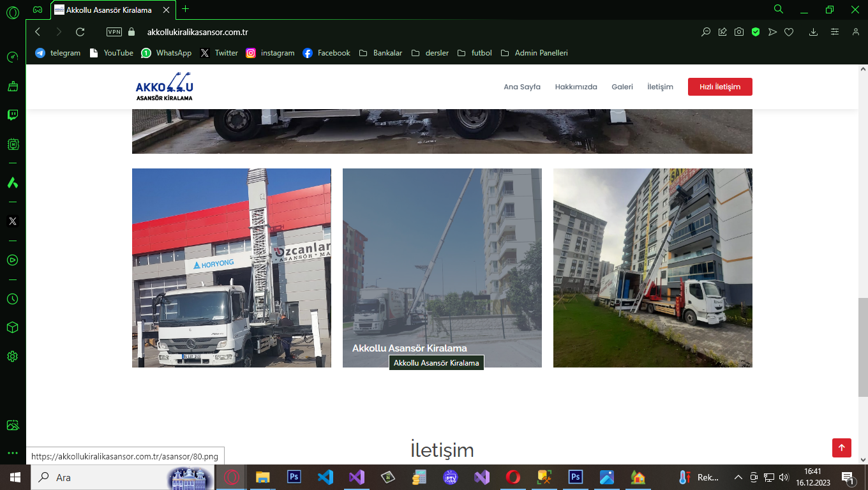The height and width of the screenshot is (490, 868).
Task: Open the Galeri menu item
Action: tap(622, 87)
